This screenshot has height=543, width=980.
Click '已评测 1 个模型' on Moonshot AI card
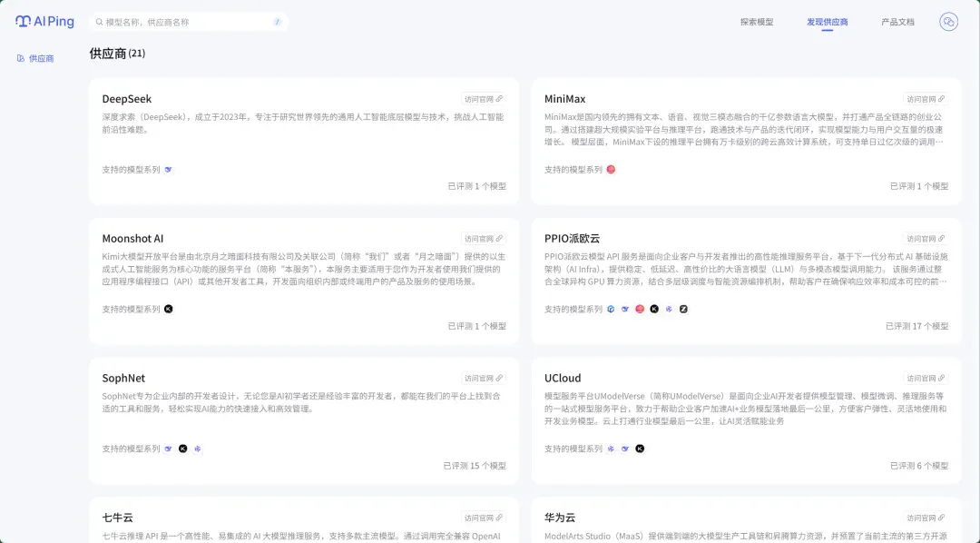[477, 326]
